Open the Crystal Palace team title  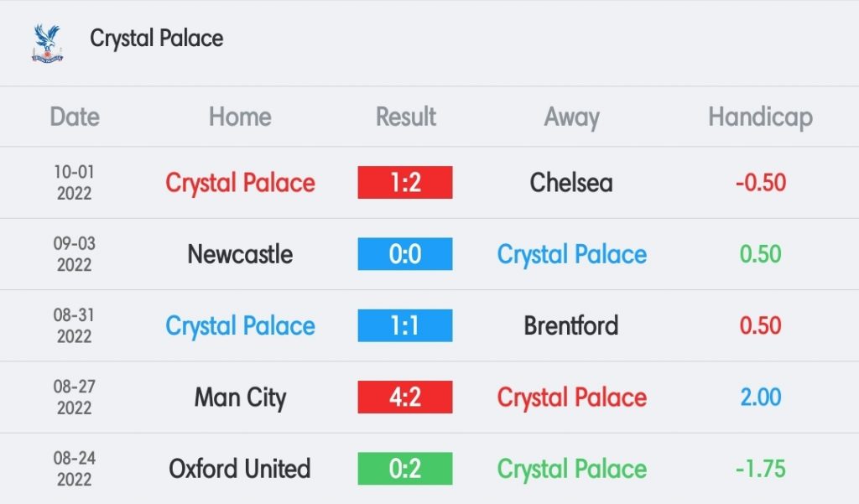click(x=157, y=39)
